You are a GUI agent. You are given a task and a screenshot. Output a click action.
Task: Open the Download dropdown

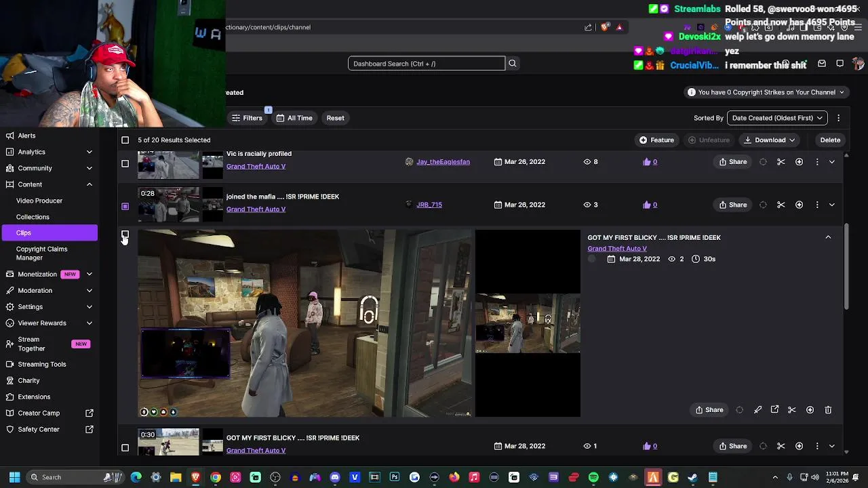[770, 140]
